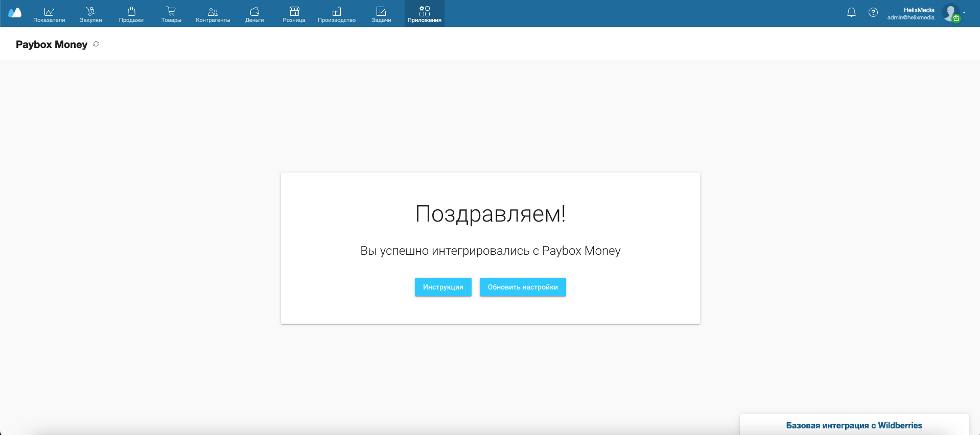980x435 pixels.
Task: Click the admin@helixmedia account label
Action: tap(911, 18)
